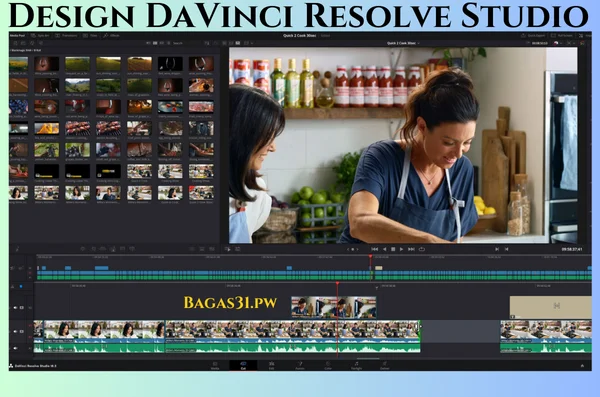Click the Source Overwrite icon
The width and height of the screenshot is (600, 397).
pos(132,249)
